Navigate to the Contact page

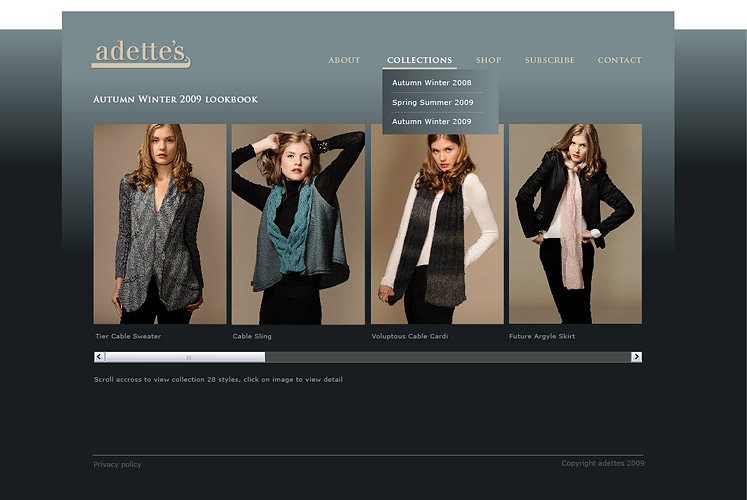(619, 60)
